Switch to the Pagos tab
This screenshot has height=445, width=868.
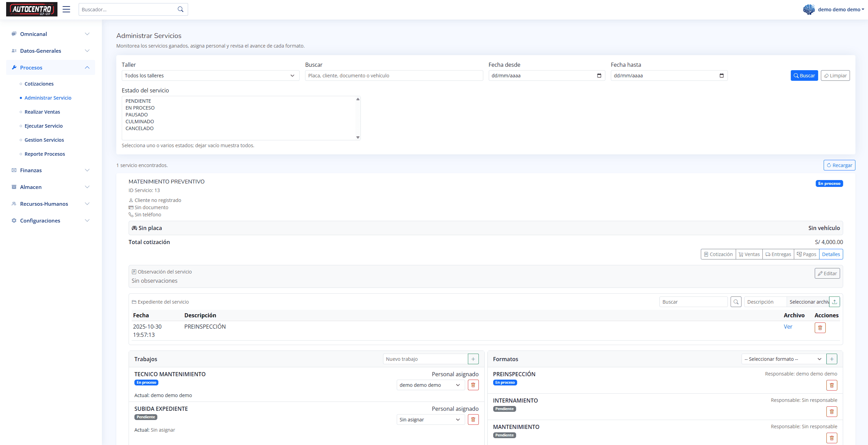pyautogui.click(x=806, y=254)
